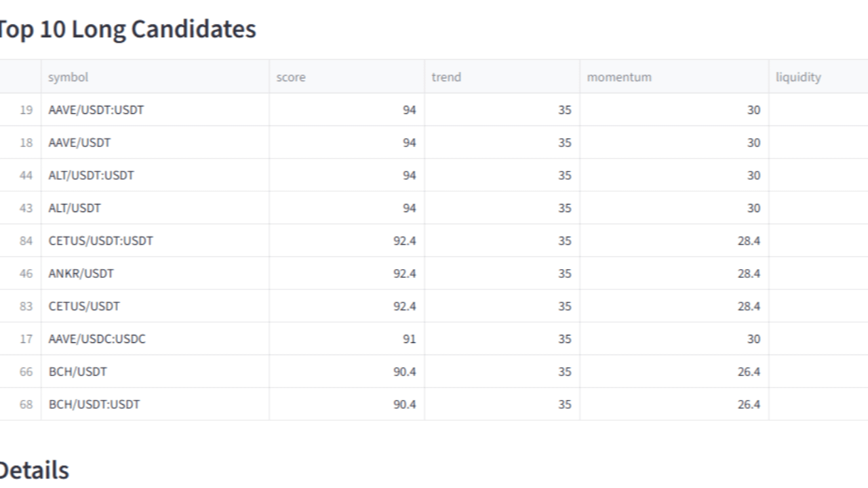Viewport: 868px width, 488px height.
Task: Select the CETUS/USDT symbol cell
Action: click(x=155, y=306)
